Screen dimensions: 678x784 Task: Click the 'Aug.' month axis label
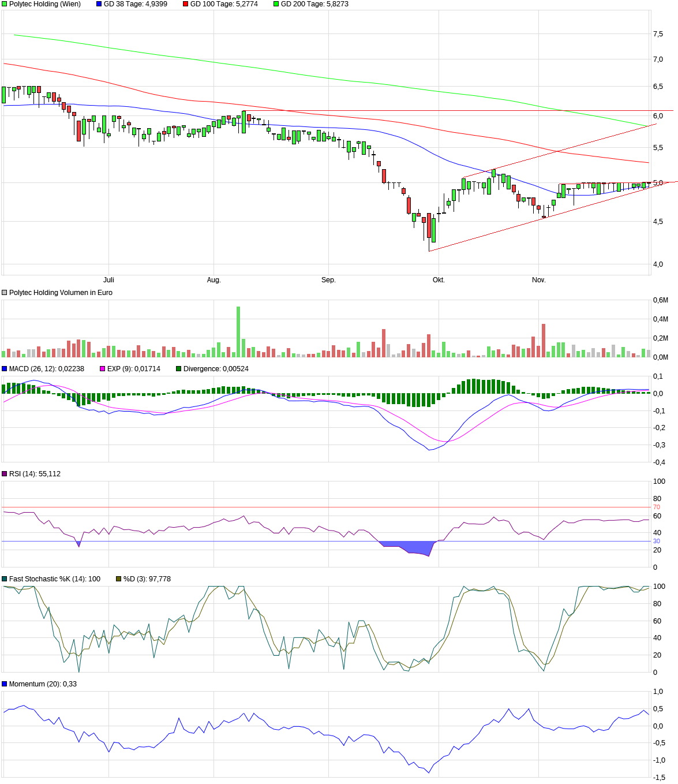click(213, 280)
